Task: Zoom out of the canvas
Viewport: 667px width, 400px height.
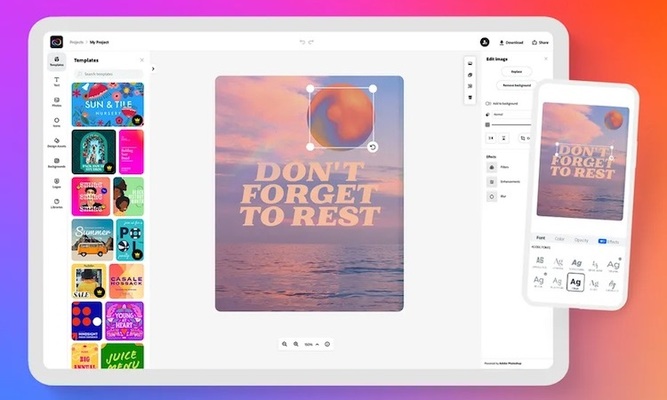Action: click(x=285, y=344)
